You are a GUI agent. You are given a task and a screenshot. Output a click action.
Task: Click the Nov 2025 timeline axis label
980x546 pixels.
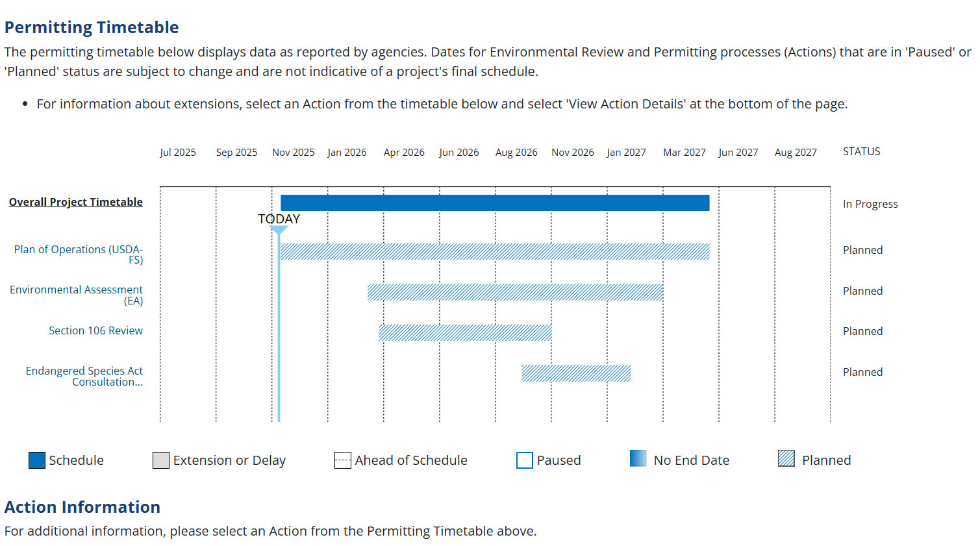click(x=293, y=152)
